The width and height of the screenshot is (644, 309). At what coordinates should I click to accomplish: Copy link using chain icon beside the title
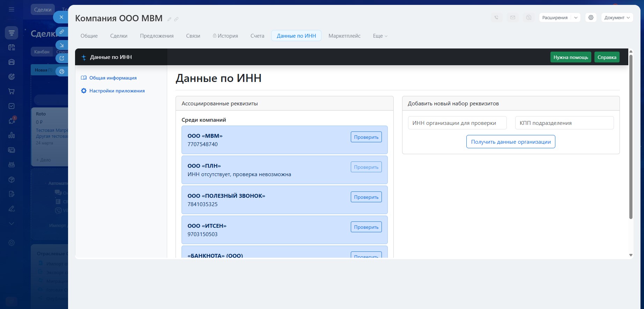(176, 19)
